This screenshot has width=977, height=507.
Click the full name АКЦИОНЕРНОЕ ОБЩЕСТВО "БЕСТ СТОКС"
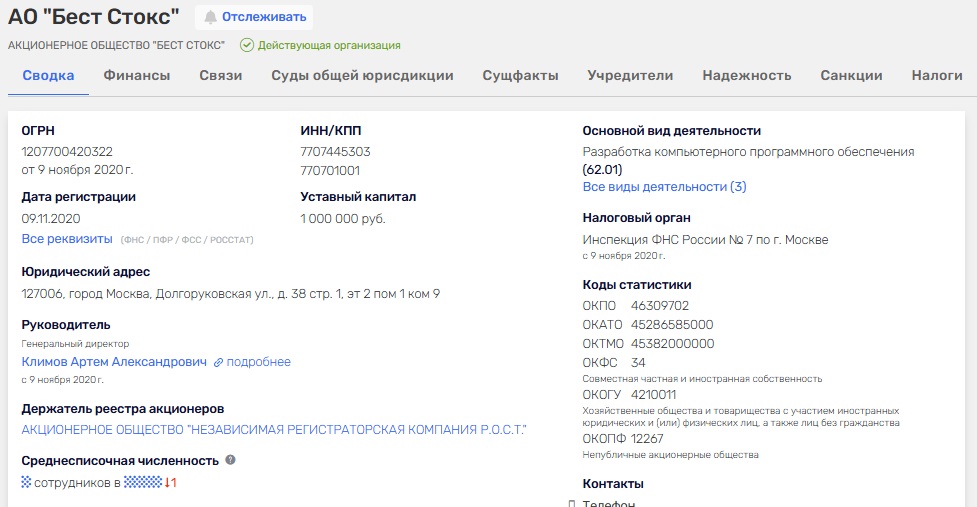pyautogui.click(x=117, y=45)
